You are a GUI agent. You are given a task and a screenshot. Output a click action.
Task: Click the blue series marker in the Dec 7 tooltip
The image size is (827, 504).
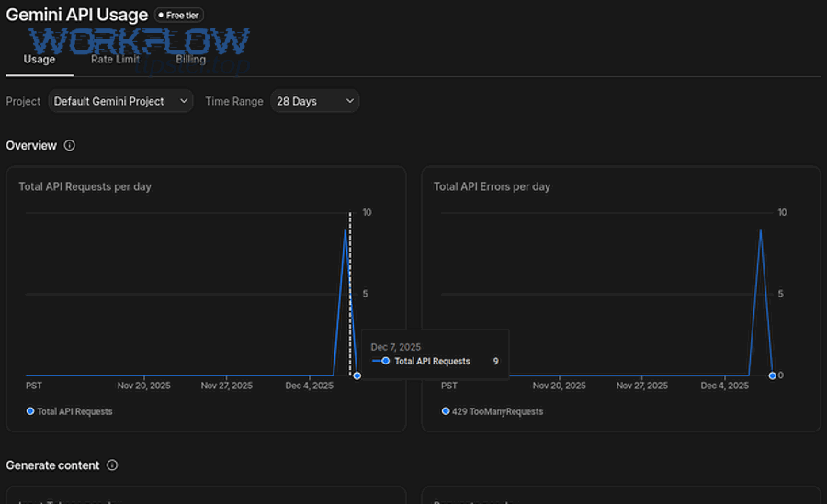(385, 362)
